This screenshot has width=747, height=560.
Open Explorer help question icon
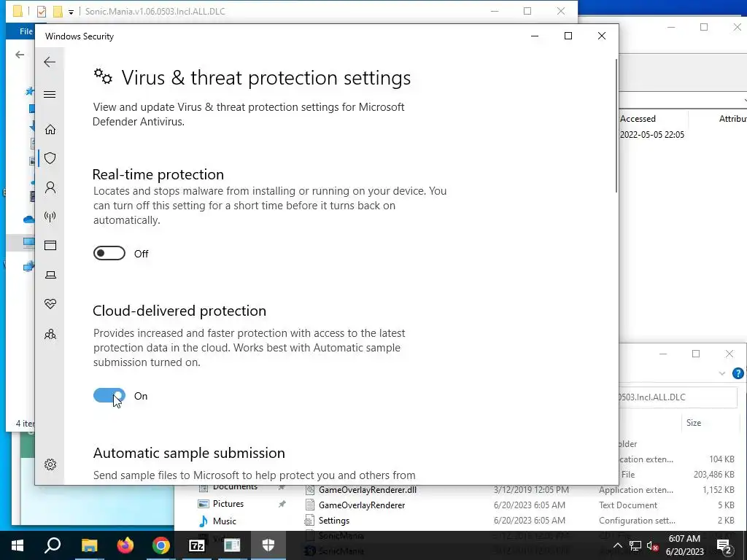[738, 373]
